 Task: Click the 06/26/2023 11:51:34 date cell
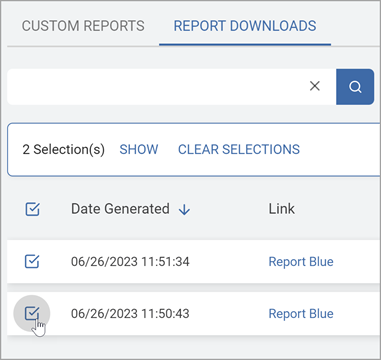click(130, 262)
